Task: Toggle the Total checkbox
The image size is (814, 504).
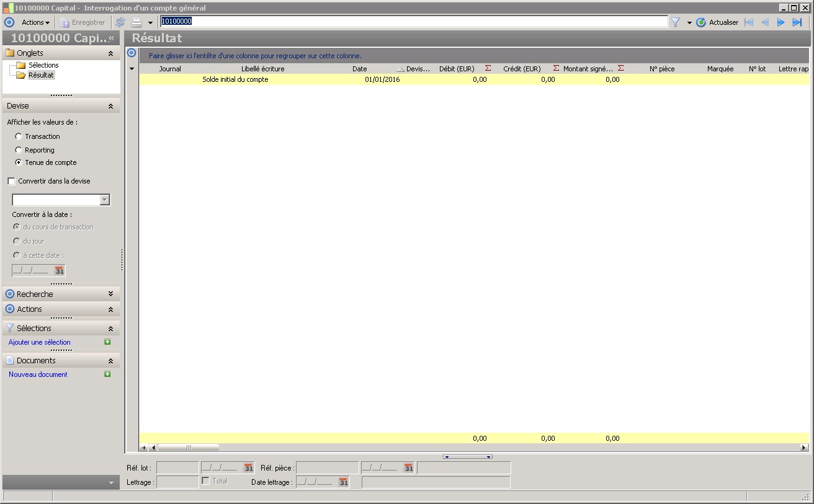Action: click(205, 481)
